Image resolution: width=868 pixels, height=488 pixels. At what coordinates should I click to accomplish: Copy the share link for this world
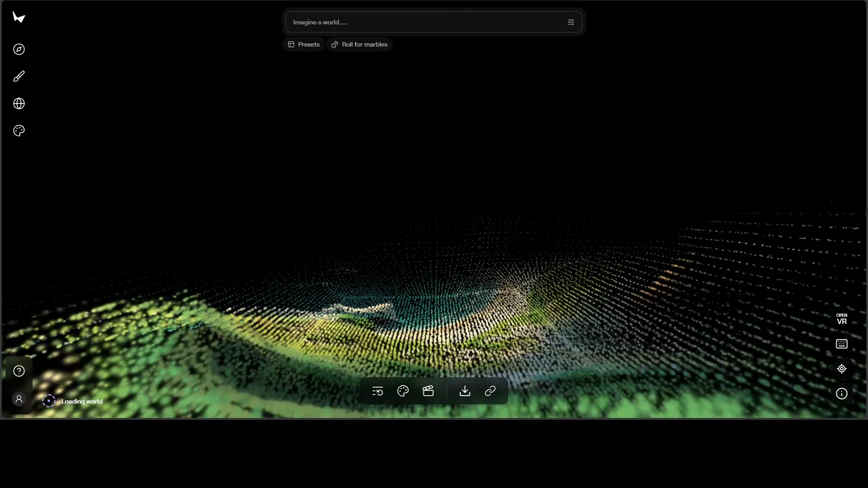tap(490, 391)
